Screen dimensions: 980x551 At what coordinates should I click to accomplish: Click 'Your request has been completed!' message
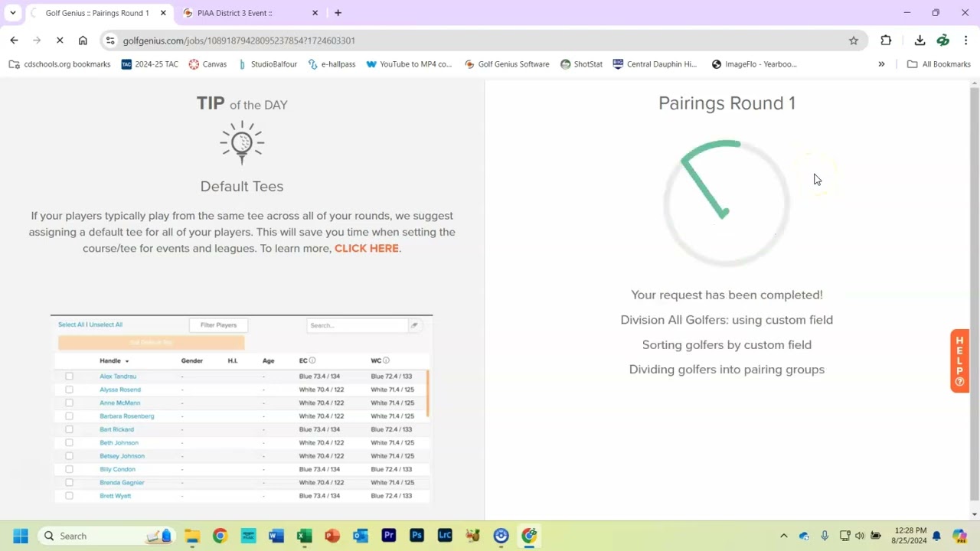point(727,295)
